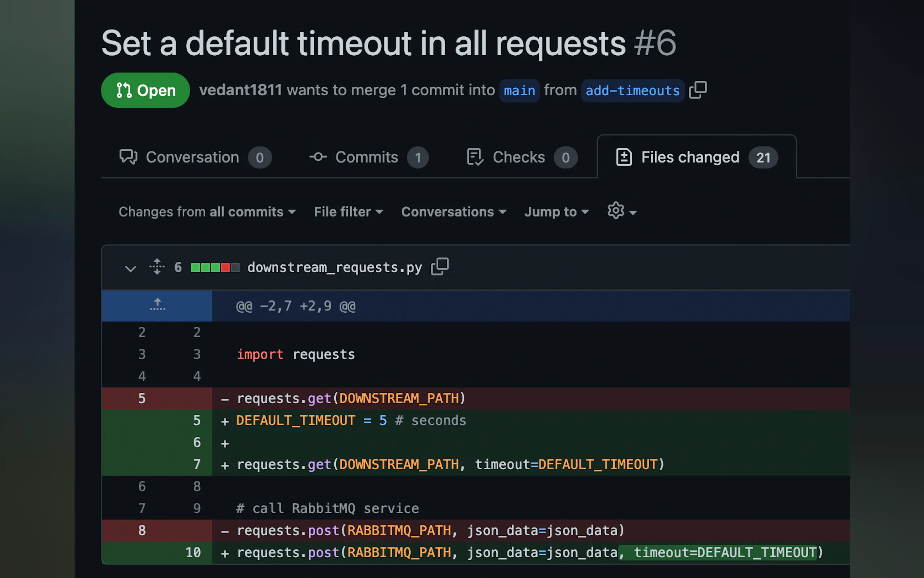Click the main branch link

tap(519, 91)
